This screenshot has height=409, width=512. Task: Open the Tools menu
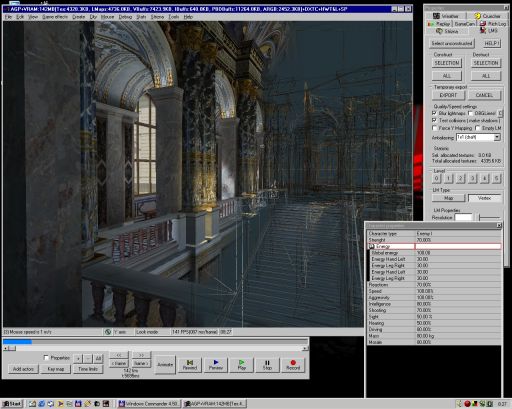pyautogui.click(x=174, y=17)
